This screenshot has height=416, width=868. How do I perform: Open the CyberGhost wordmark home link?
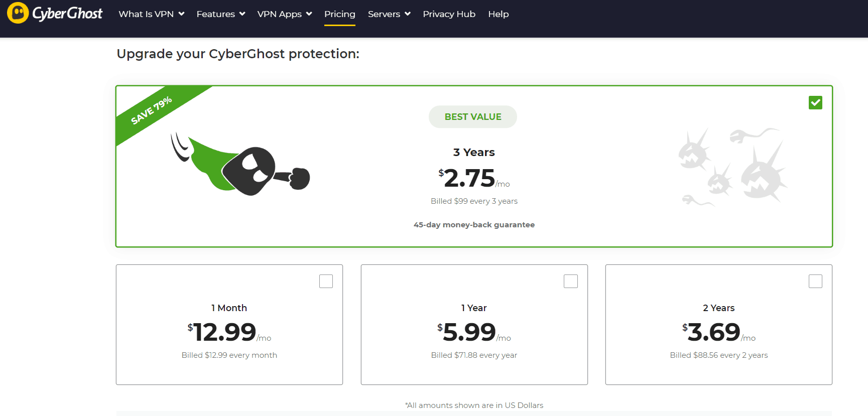pyautogui.click(x=67, y=14)
